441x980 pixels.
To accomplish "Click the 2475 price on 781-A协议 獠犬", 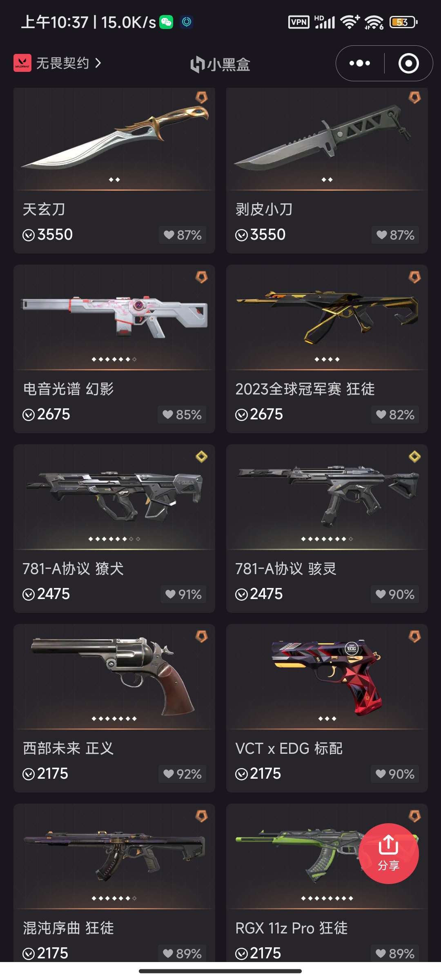I will pyautogui.click(x=53, y=594).
